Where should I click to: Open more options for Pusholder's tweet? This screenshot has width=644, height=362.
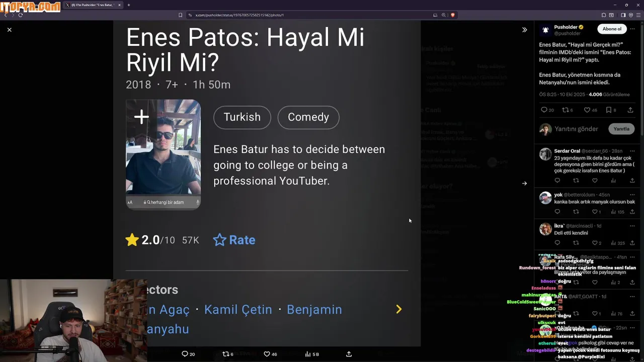(x=633, y=29)
